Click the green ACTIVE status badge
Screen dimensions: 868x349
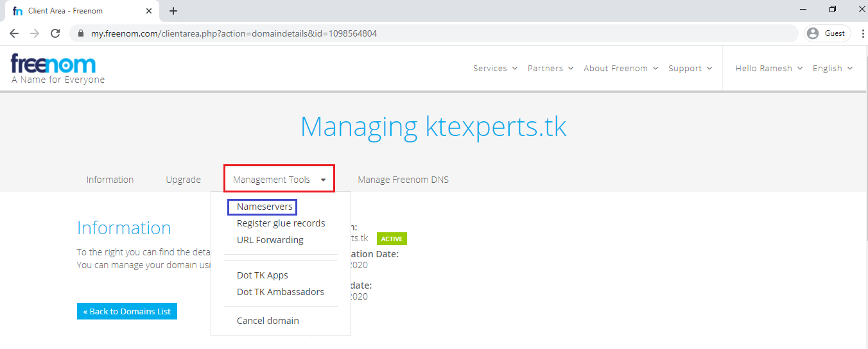pos(392,239)
